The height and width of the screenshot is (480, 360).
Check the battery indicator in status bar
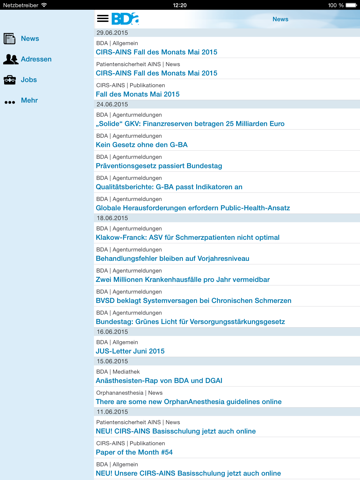pyautogui.click(x=351, y=5)
